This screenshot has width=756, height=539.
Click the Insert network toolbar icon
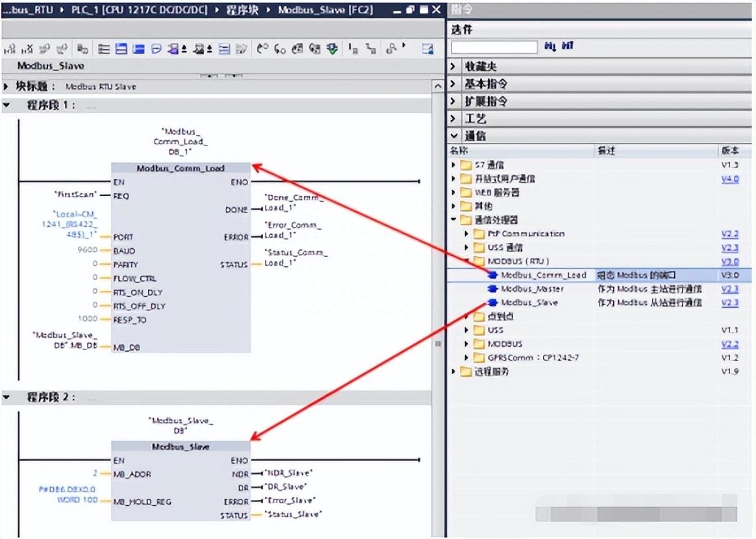pos(104,47)
